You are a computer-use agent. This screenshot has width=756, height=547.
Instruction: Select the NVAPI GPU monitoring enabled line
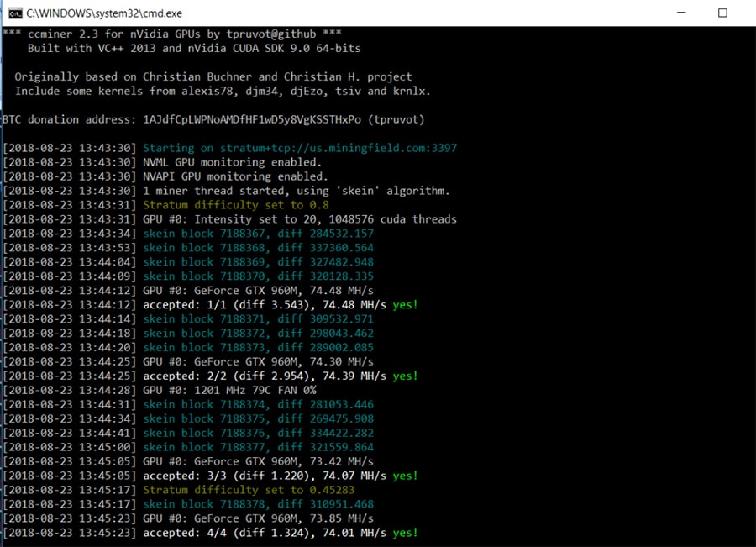point(235,176)
